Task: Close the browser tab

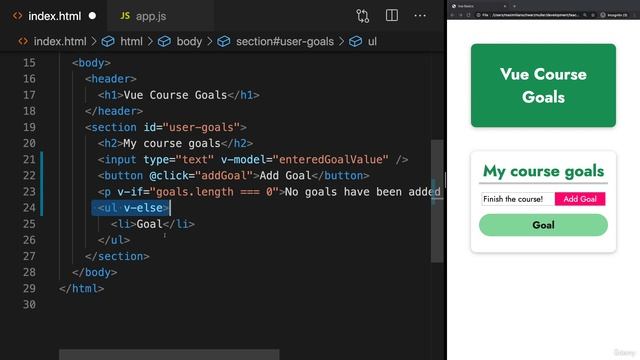Action: click(505, 6)
